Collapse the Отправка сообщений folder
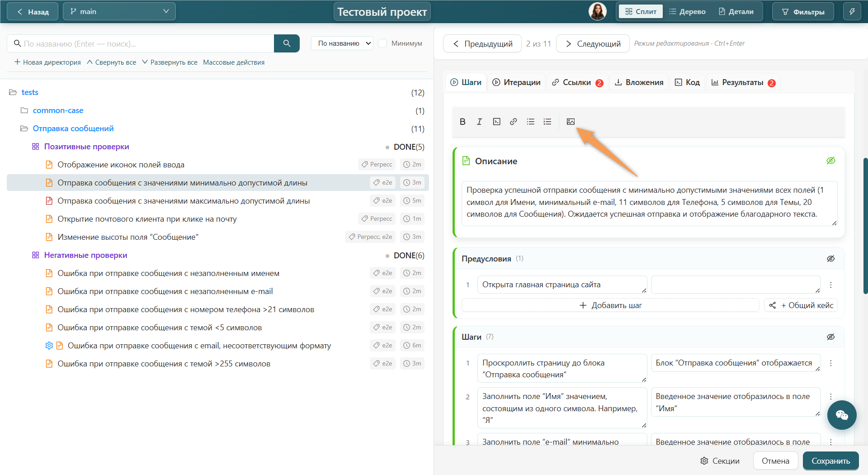The height and width of the screenshot is (475, 868). pyautogui.click(x=24, y=128)
